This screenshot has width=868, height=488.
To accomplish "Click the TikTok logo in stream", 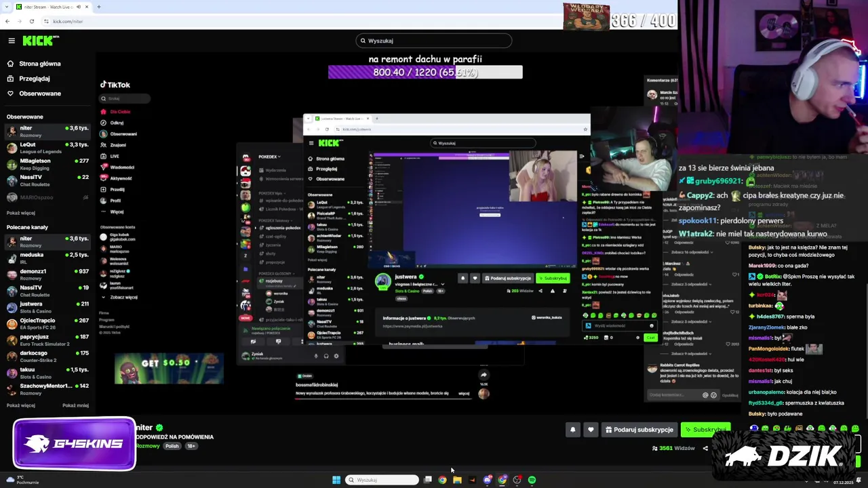I will [115, 85].
